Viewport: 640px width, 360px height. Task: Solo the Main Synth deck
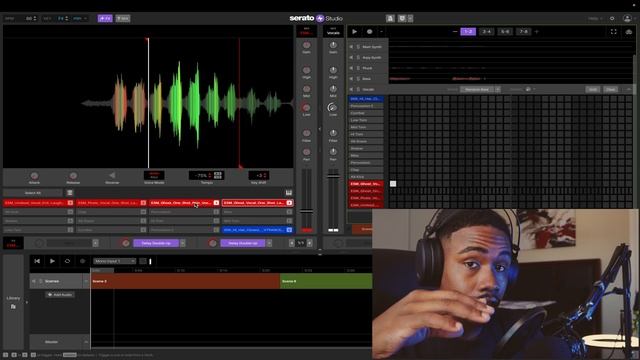pyautogui.click(x=358, y=47)
